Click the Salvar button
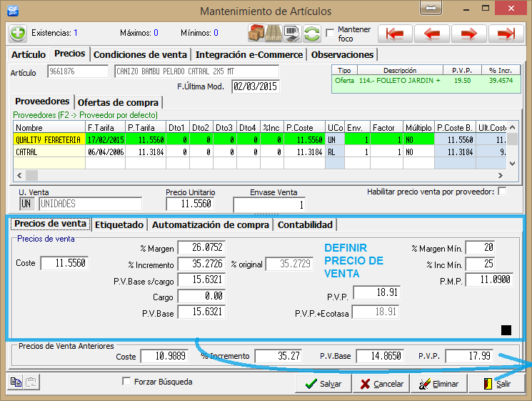The image size is (532, 401). 323,384
